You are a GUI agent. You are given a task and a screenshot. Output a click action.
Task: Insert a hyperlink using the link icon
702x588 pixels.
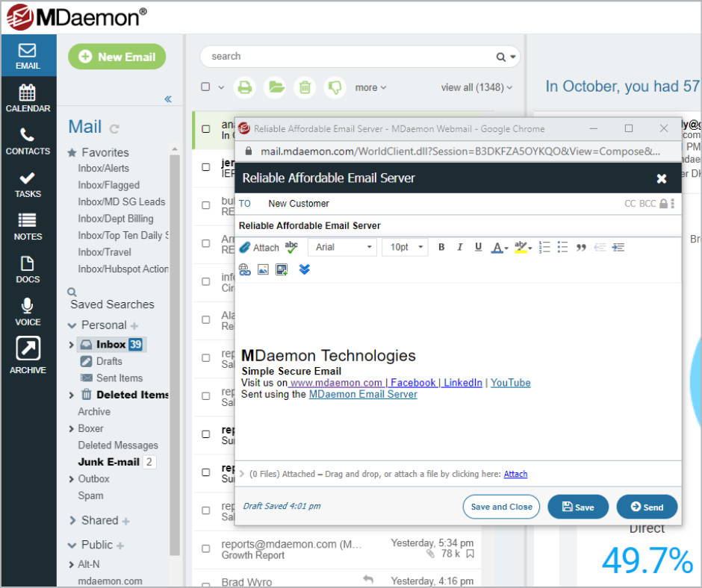245,269
